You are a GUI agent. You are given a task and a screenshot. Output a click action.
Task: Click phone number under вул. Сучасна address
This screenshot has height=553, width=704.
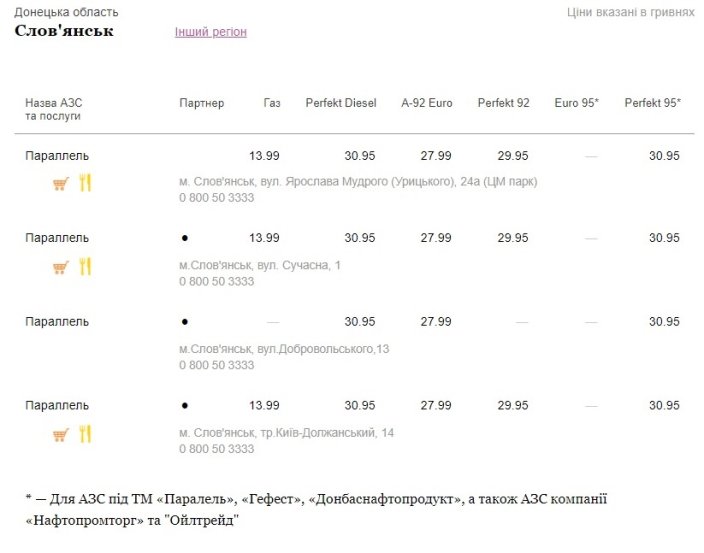(216, 281)
